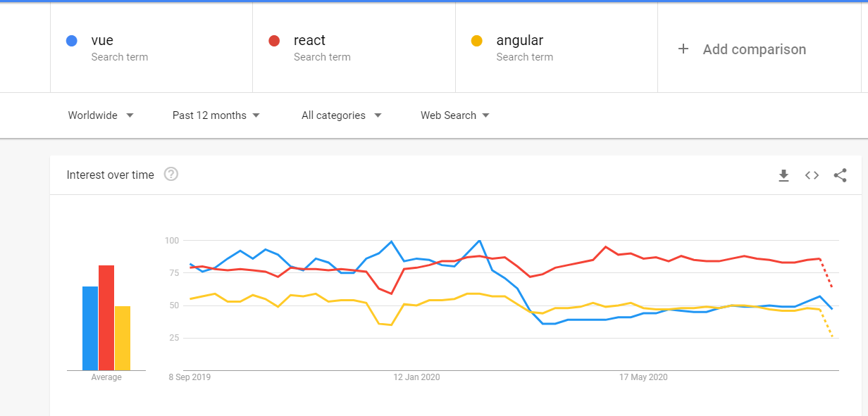Click the blue vue average bar

click(x=90, y=328)
